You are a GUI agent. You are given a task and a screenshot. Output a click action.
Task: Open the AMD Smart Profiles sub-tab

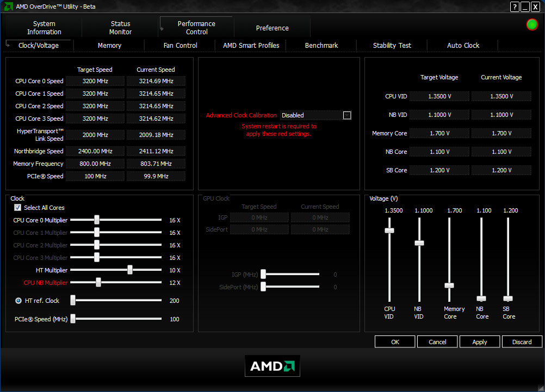coord(251,46)
